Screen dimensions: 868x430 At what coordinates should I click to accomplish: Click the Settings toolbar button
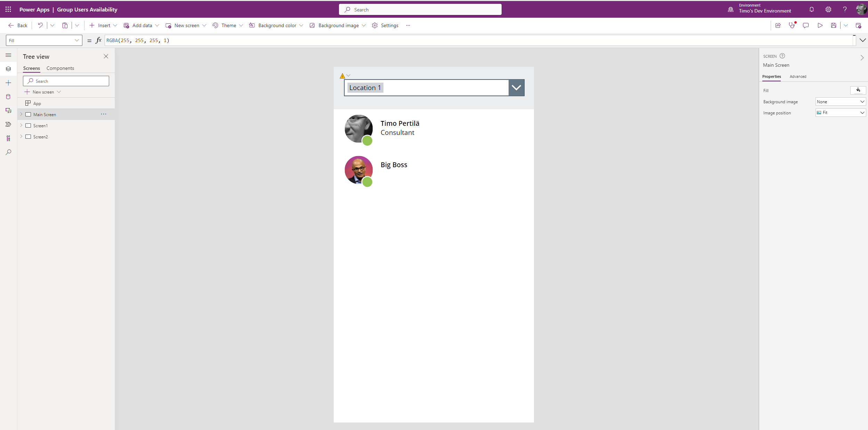pos(385,25)
